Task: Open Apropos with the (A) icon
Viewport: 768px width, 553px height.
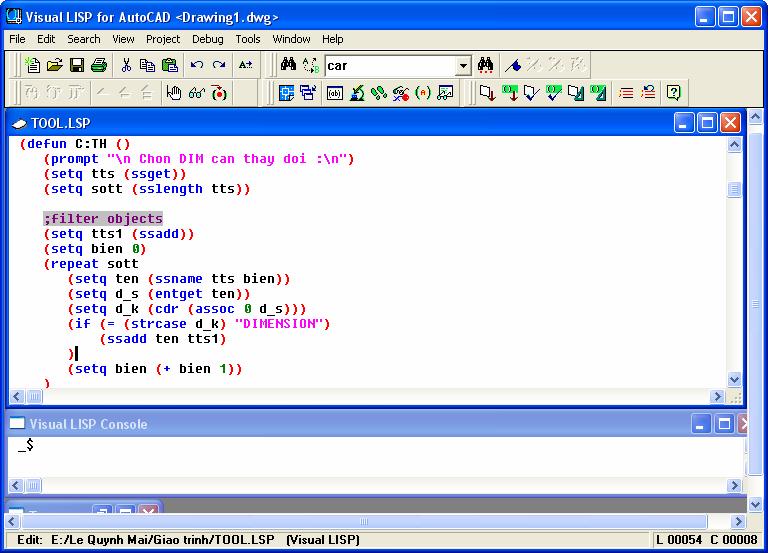Action: point(423,93)
